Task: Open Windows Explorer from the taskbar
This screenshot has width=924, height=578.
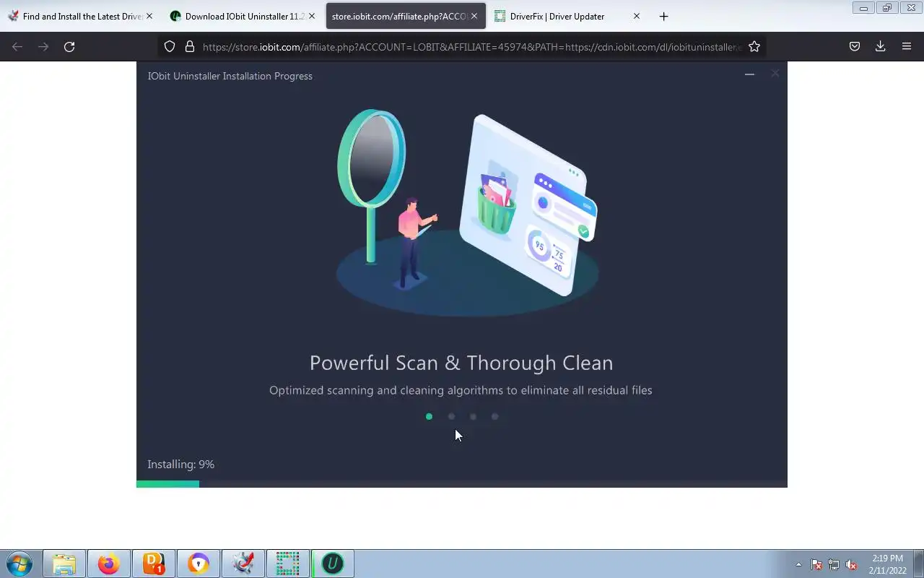Action: coord(64,564)
